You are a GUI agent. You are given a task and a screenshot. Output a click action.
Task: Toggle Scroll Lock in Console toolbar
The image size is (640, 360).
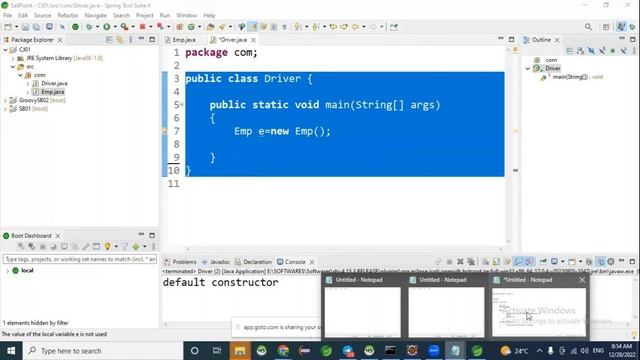tap(496, 262)
